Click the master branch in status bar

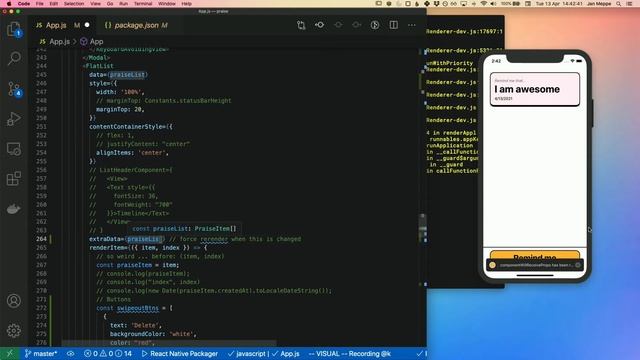(41, 353)
